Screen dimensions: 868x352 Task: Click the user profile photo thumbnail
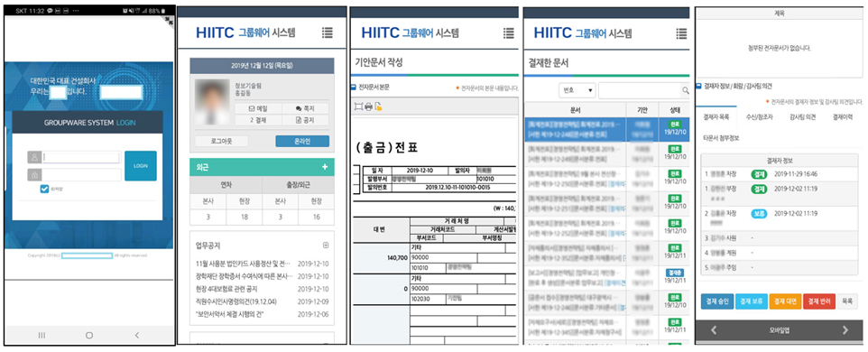click(211, 101)
